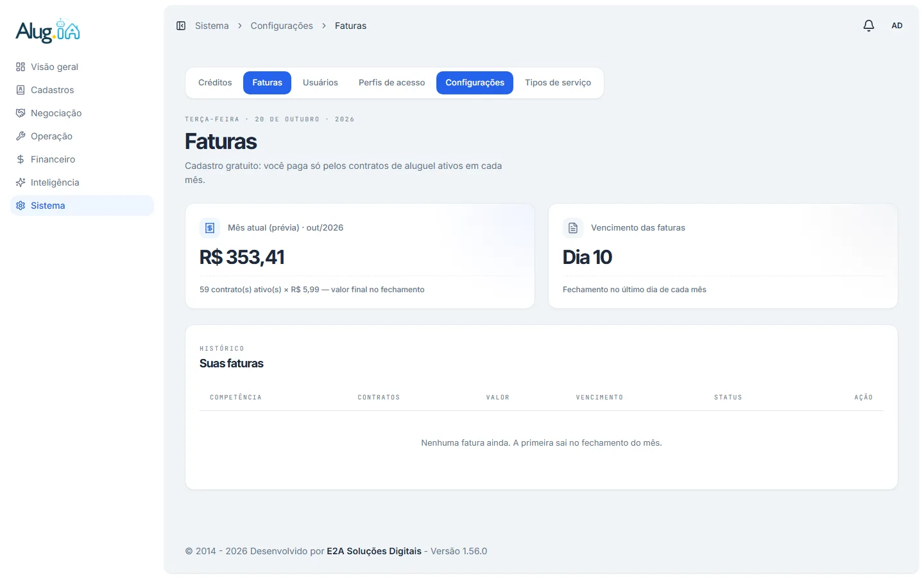Open the Usuários tab
Screen dimensions: 924x578
320,83
